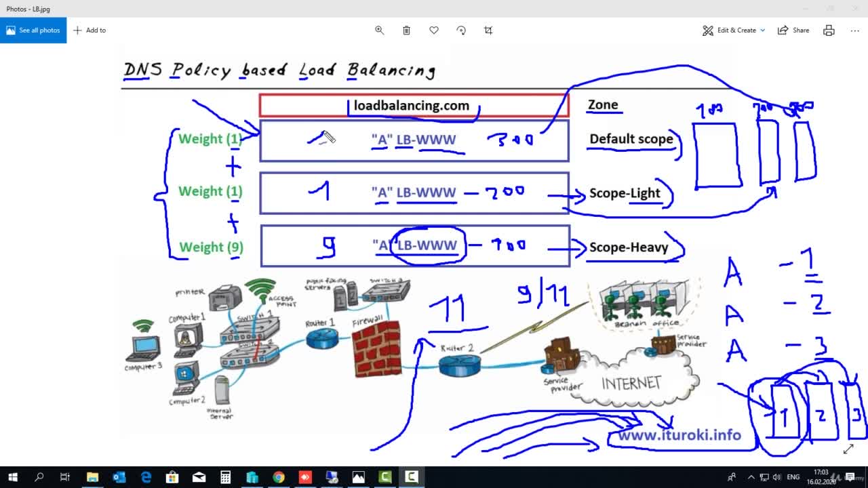Open Outlook from the taskbar
This screenshot has height=488, width=868.
tap(119, 477)
